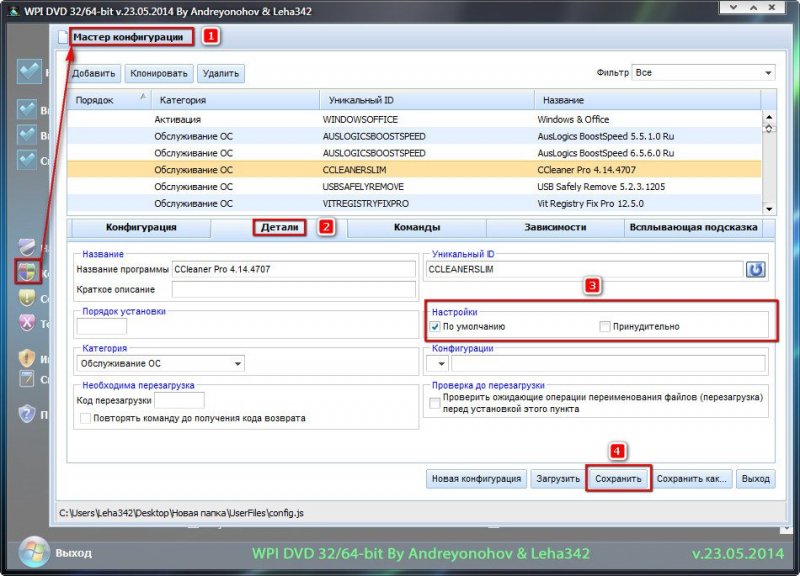800x576 pixels.
Task: Focus the Порядок установки input box
Action: (x=102, y=326)
